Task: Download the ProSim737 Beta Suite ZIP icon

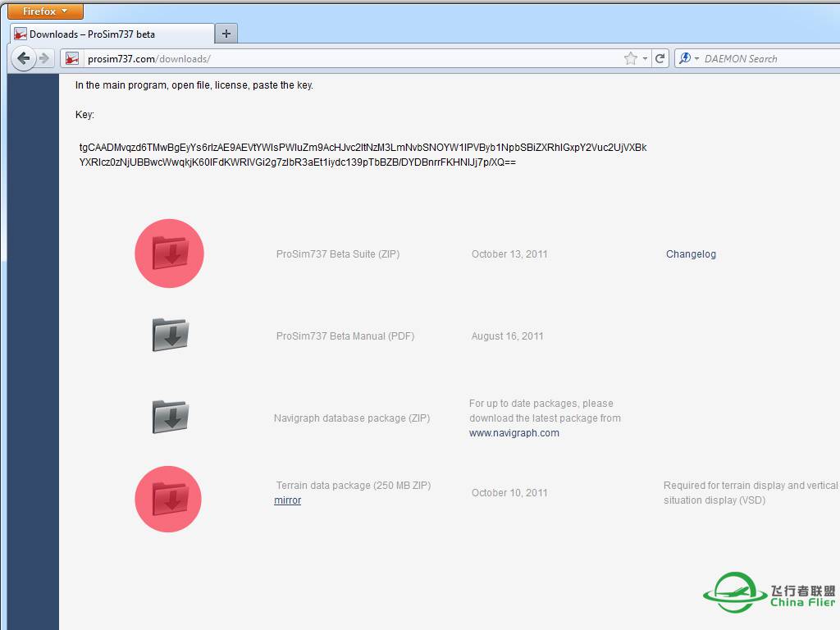Action: point(170,253)
